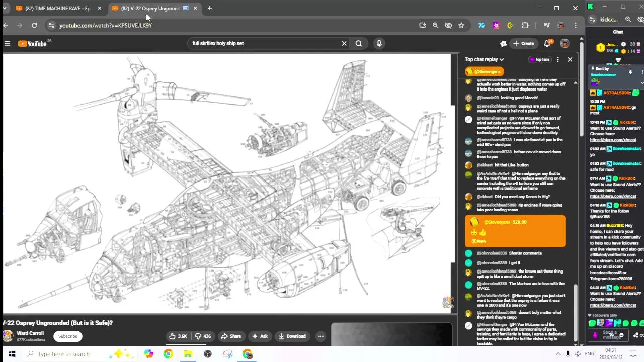Run the YouTube search magnifier button
This screenshot has width=644, height=362.
click(359, 44)
